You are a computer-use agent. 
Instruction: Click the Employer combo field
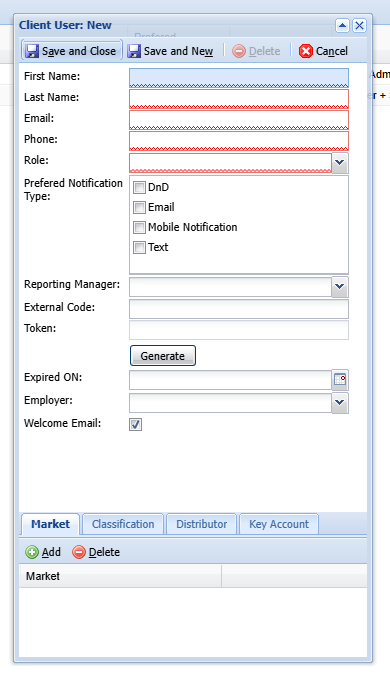click(x=231, y=403)
